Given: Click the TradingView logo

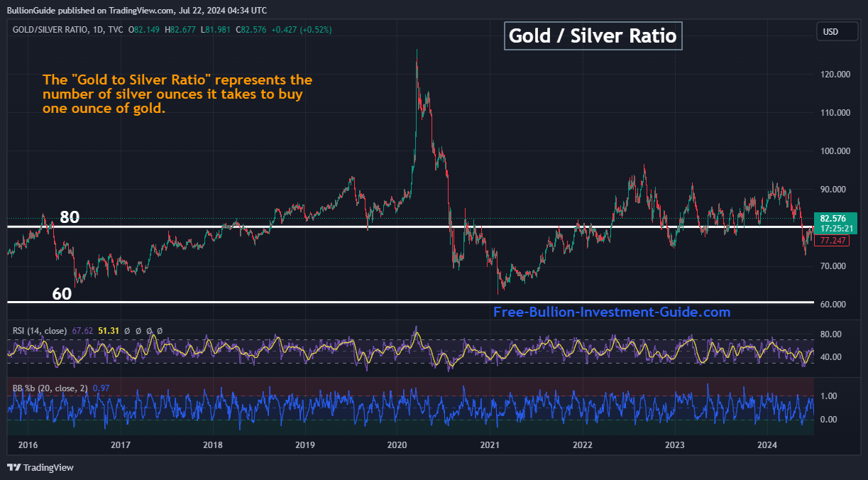Looking at the screenshot, I should click(40, 467).
